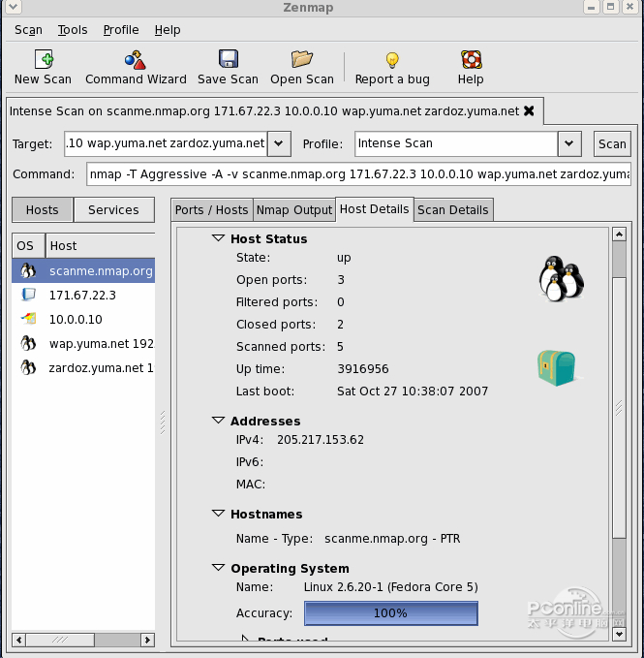Image resolution: width=644 pixels, height=658 pixels.
Task: Click OS icon beside 171.67.22.3
Action: tap(28, 295)
